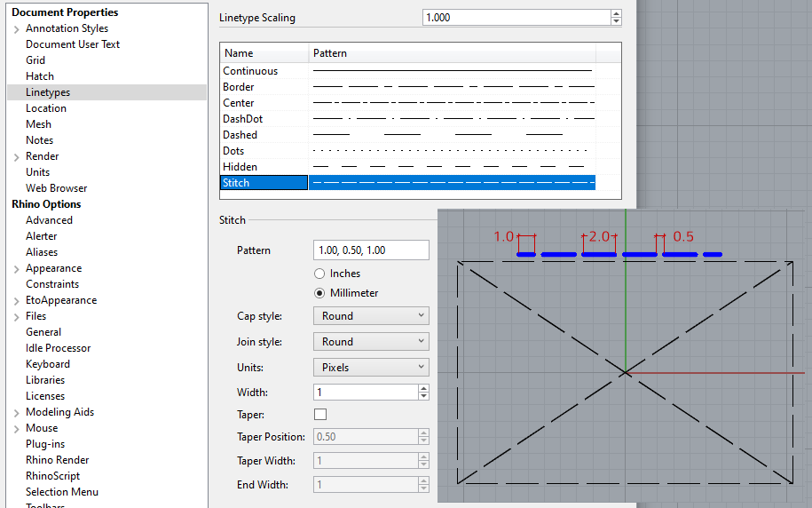Viewport: 812px width, 508px height.
Task: Click the Pattern input field
Action: coord(371,250)
